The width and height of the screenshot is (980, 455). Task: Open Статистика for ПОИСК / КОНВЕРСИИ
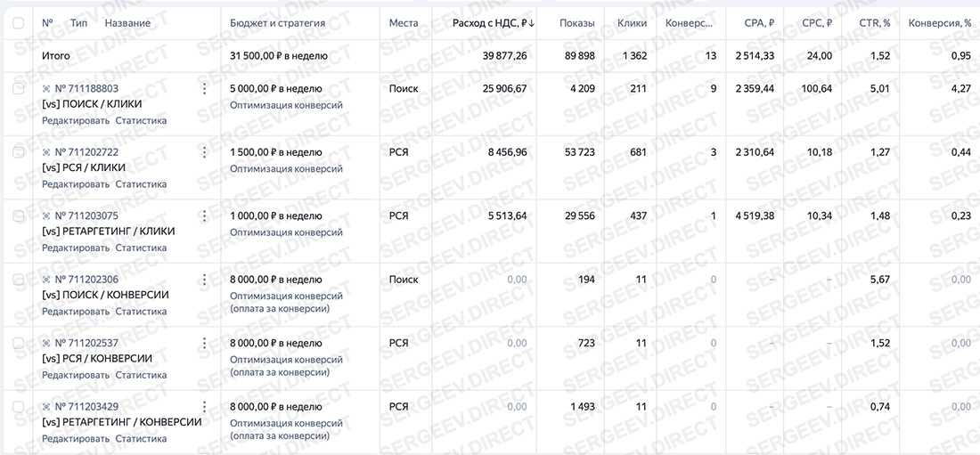click(142, 312)
